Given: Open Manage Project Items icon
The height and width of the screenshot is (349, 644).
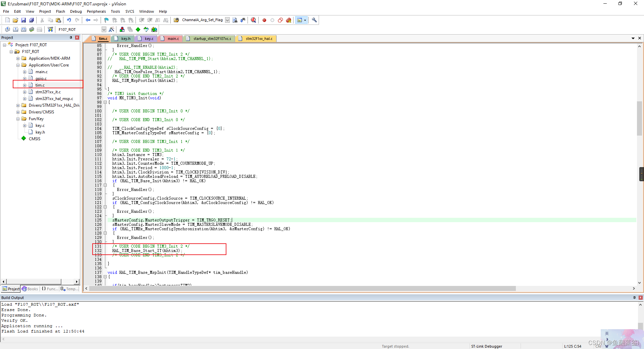Looking at the screenshot, I should pyautogui.click(x=122, y=30).
